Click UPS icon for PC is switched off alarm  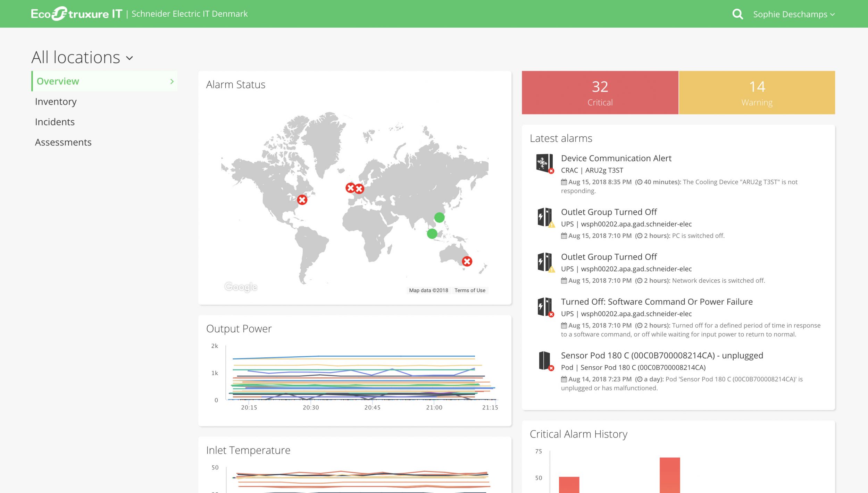point(545,217)
